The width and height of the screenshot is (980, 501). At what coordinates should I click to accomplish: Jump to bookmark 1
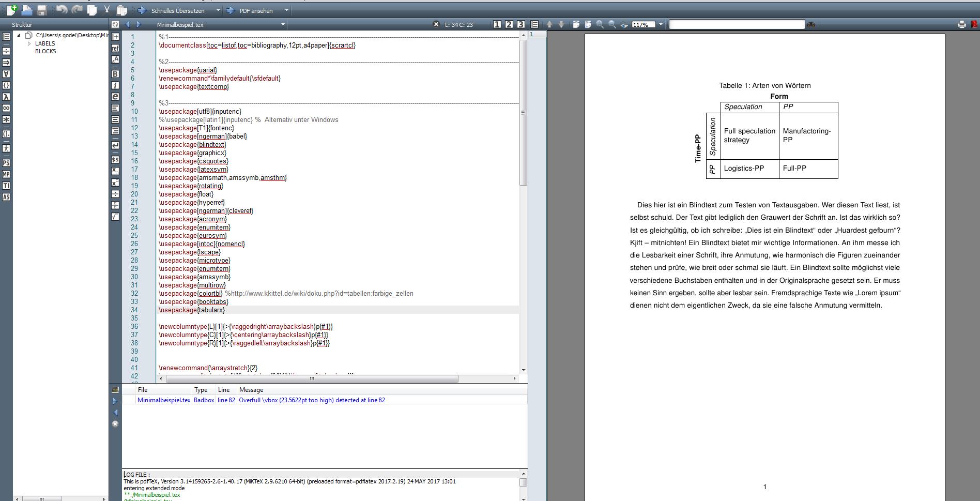[x=497, y=24]
